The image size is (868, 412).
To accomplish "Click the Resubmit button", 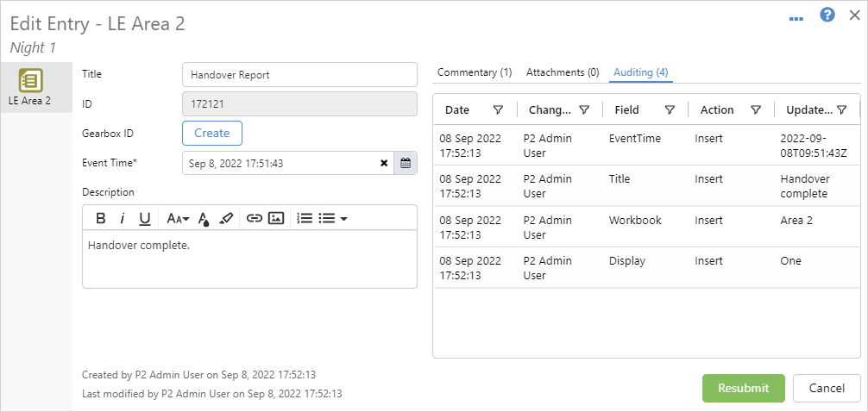I will click(x=743, y=388).
